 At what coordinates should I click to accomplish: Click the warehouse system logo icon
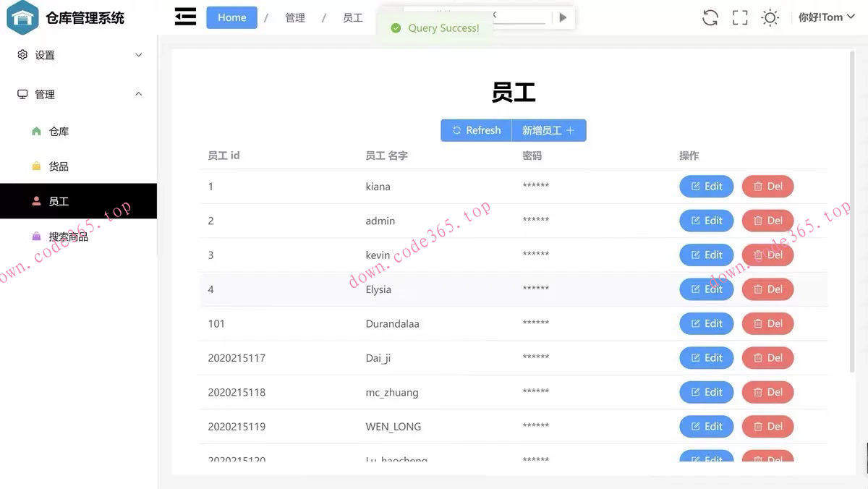coord(22,17)
